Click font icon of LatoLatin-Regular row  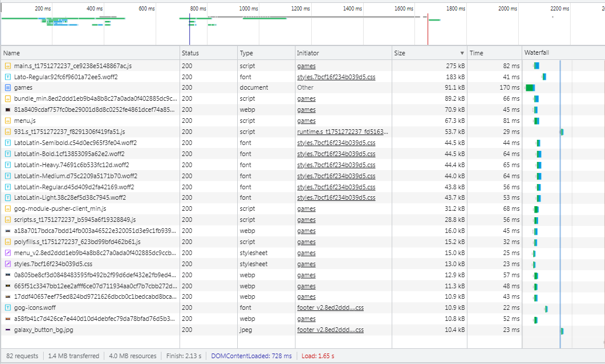[x=8, y=187]
